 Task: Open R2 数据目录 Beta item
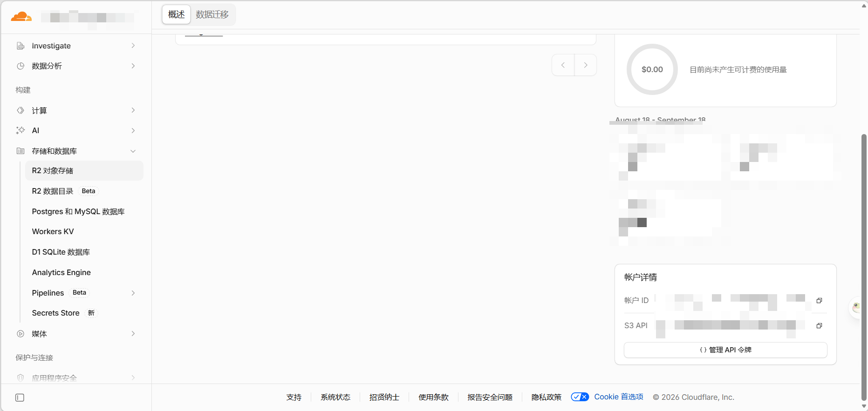pos(84,191)
